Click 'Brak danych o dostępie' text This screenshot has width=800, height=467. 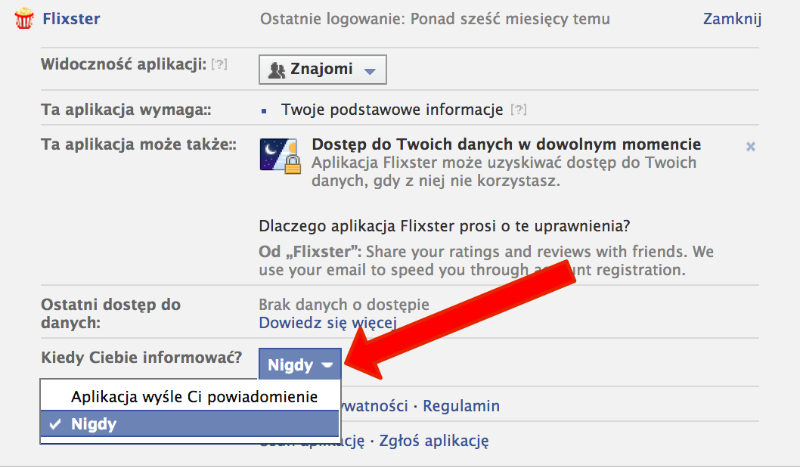(344, 305)
